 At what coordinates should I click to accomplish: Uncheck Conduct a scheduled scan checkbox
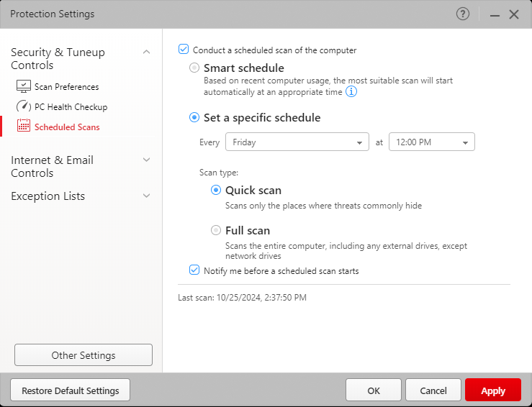pos(184,50)
